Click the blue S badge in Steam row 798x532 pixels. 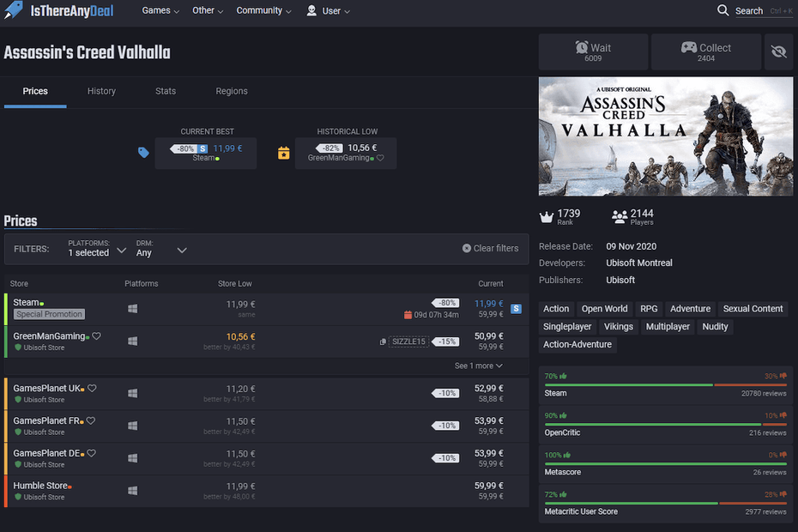pyautogui.click(x=516, y=309)
